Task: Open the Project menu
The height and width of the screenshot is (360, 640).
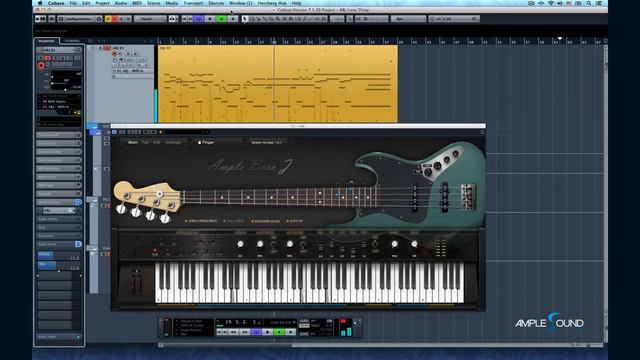Action: 102,3
